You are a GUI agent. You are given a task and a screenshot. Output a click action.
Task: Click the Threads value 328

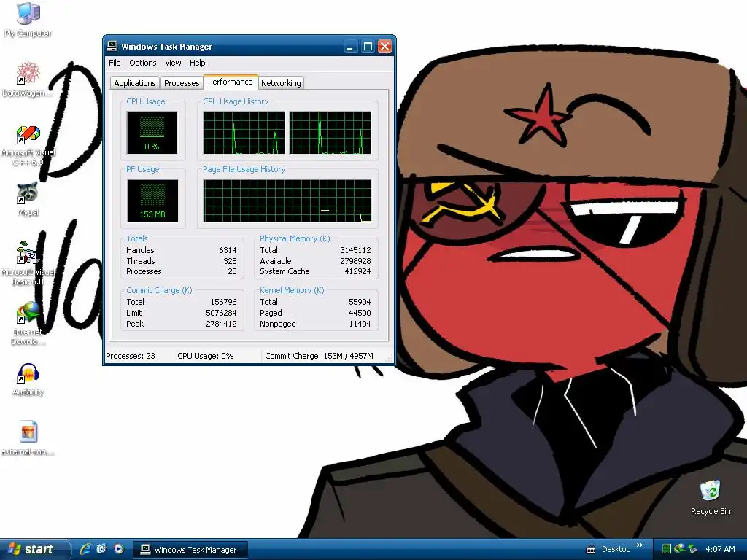pos(230,261)
